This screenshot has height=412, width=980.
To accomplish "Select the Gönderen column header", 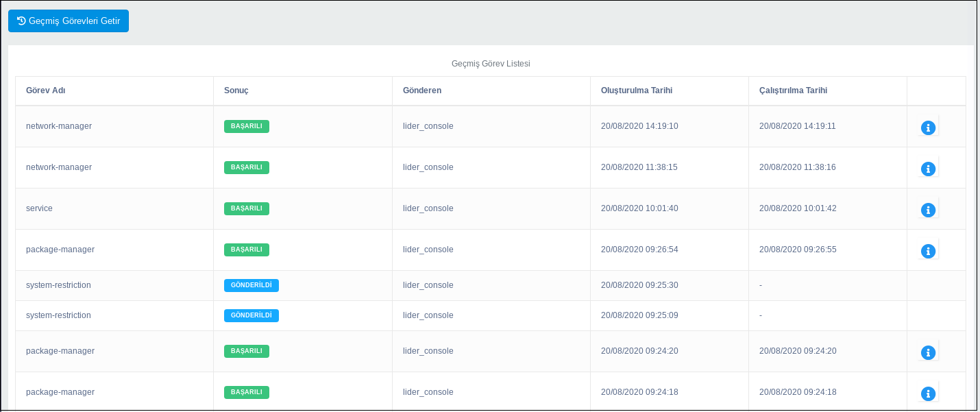I will (x=422, y=90).
